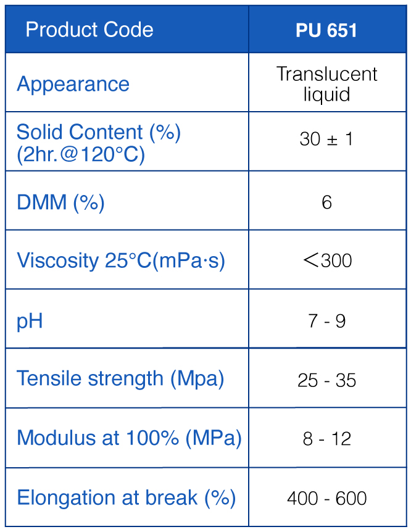The width and height of the screenshot is (411, 532).
Task: Select the 30 ± 1 value cell
Action: coord(328,141)
